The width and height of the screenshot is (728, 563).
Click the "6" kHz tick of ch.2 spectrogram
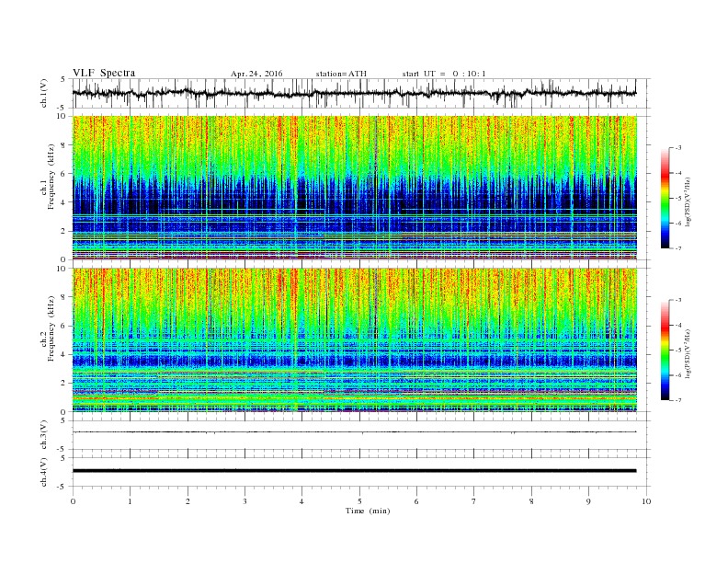click(64, 326)
